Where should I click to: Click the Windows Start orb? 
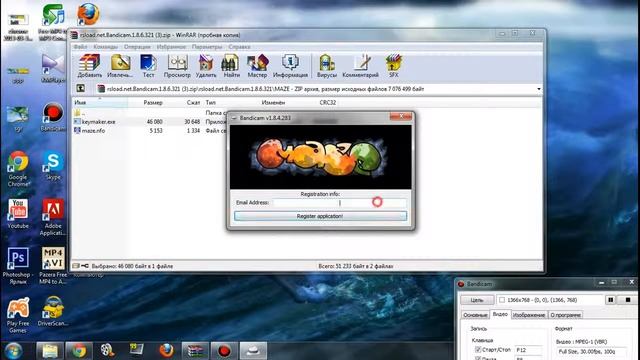coord(14,351)
